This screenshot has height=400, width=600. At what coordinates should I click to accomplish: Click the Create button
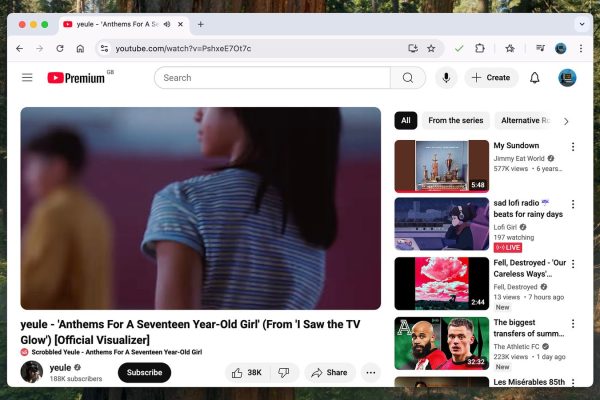(x=490, y=78)
